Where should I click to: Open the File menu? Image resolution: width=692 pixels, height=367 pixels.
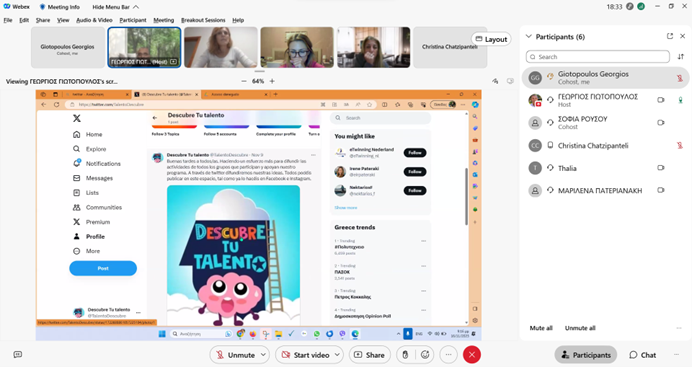(8, 20)
